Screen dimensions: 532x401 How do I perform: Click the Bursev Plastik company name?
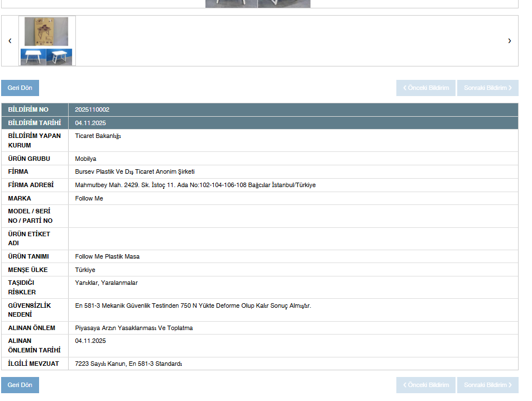(135, 172)
